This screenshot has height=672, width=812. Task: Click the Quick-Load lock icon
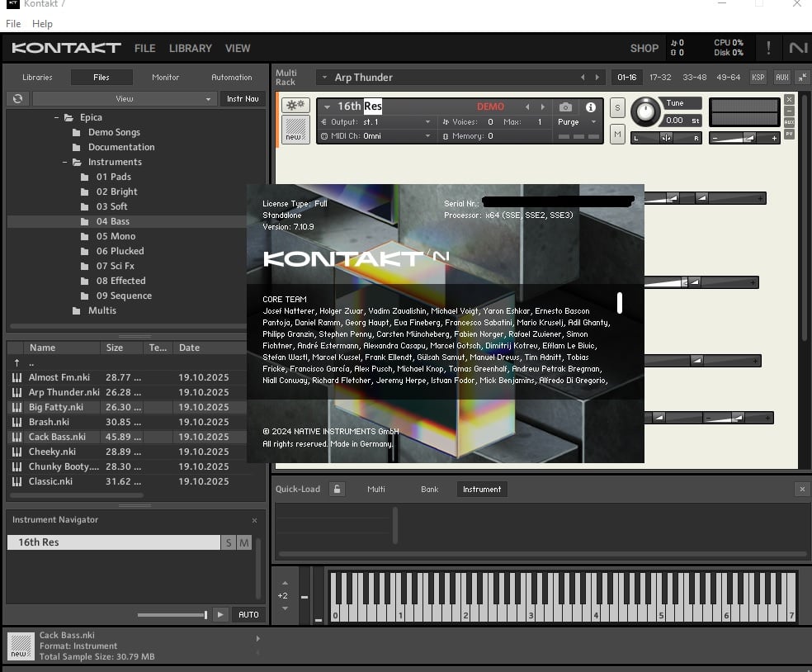pos(338,489)
